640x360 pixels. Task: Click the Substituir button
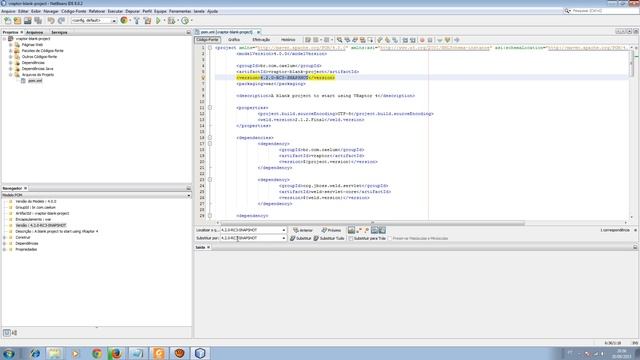300,238
